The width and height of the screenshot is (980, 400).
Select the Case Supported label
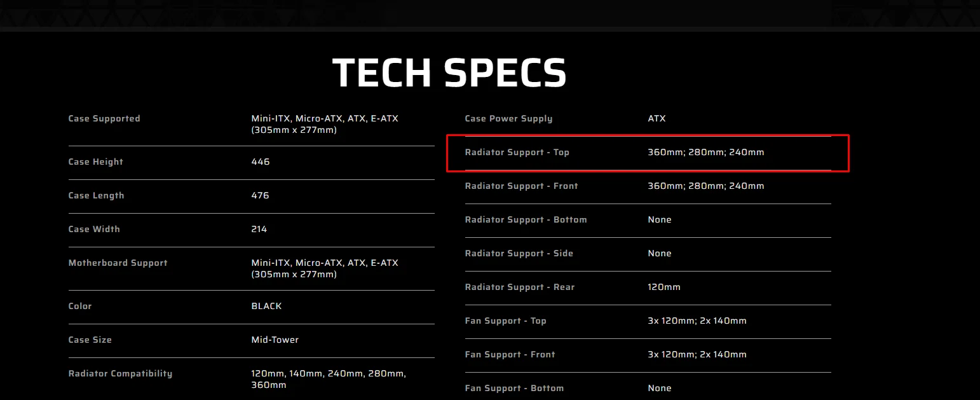(104, 118)
